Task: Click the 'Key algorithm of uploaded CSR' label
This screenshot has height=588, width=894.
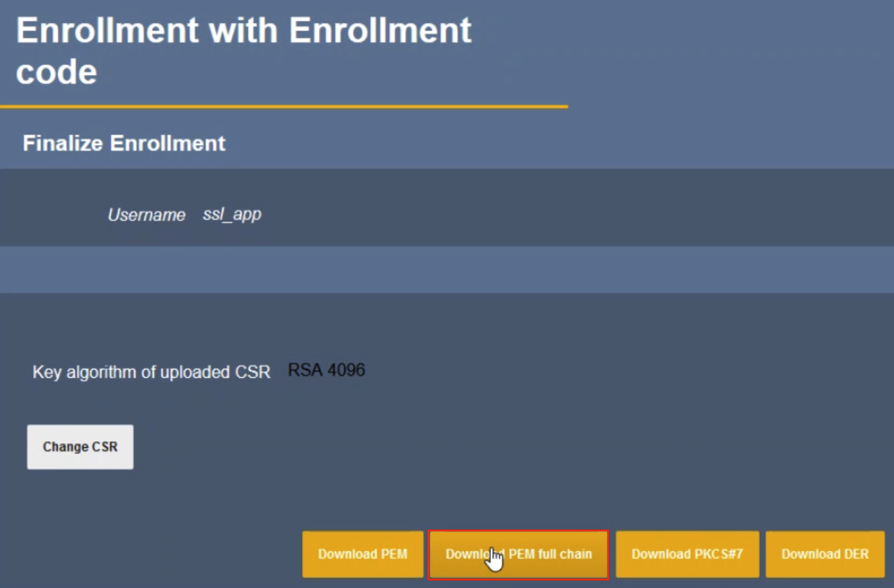Action: coord(151,372)
